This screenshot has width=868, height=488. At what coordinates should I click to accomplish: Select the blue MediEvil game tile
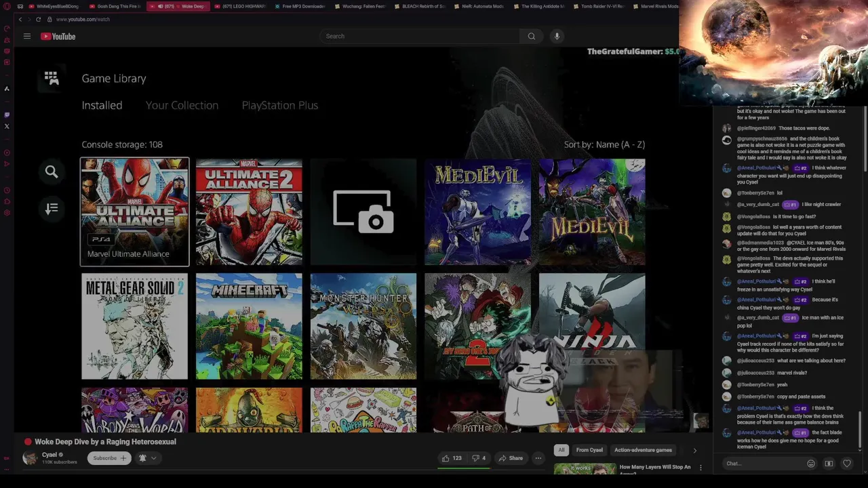pyautogui.click(x=478, y=212)
